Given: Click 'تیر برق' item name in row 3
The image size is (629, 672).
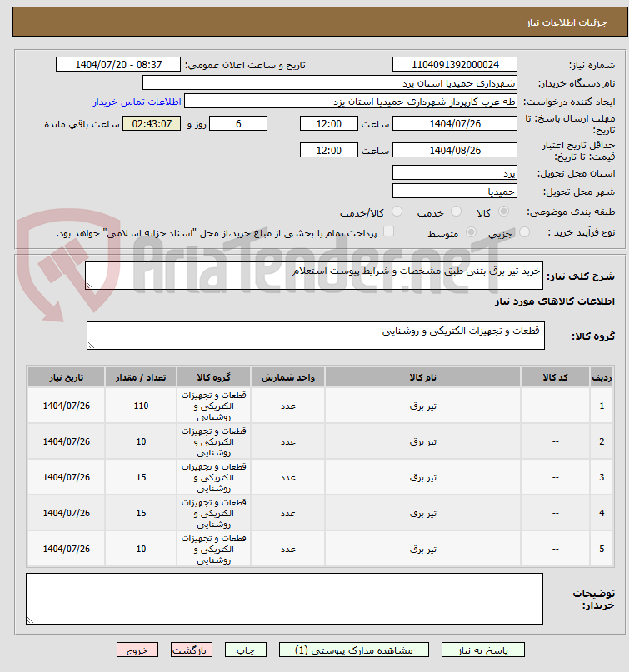Looking at the screenshot, I should tap(422, 477).
